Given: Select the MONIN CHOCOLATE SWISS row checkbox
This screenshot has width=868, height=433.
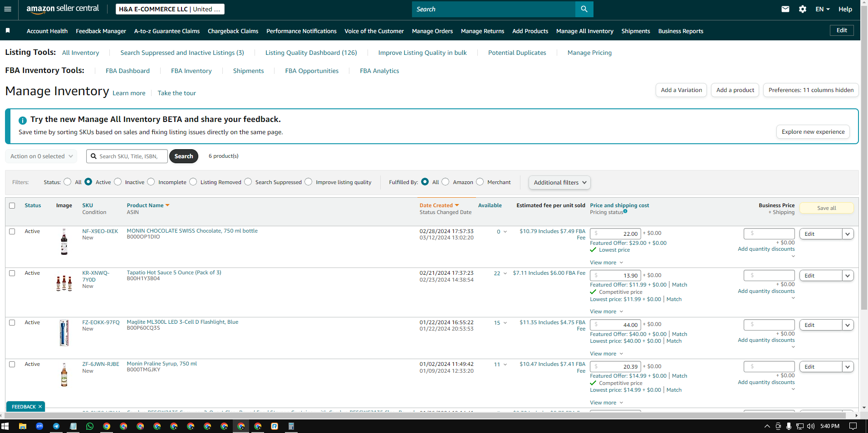Looking at the screenshot, I should click(12, 232).
